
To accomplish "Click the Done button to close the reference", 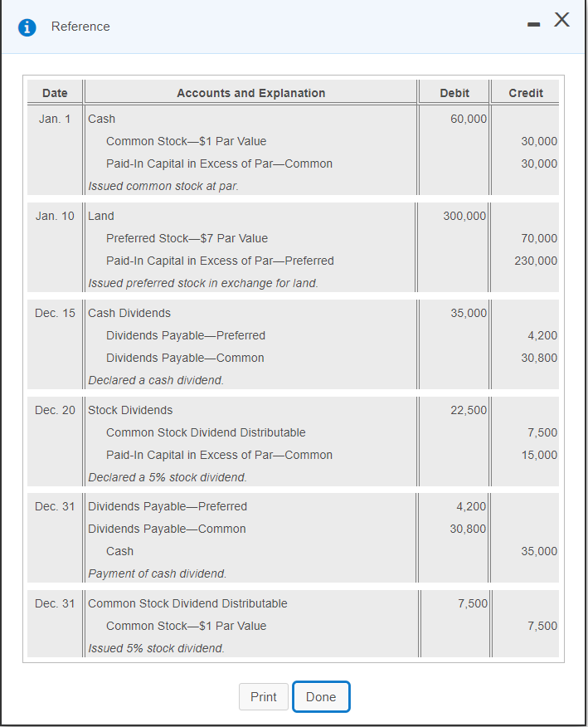I will click(321, 696).
